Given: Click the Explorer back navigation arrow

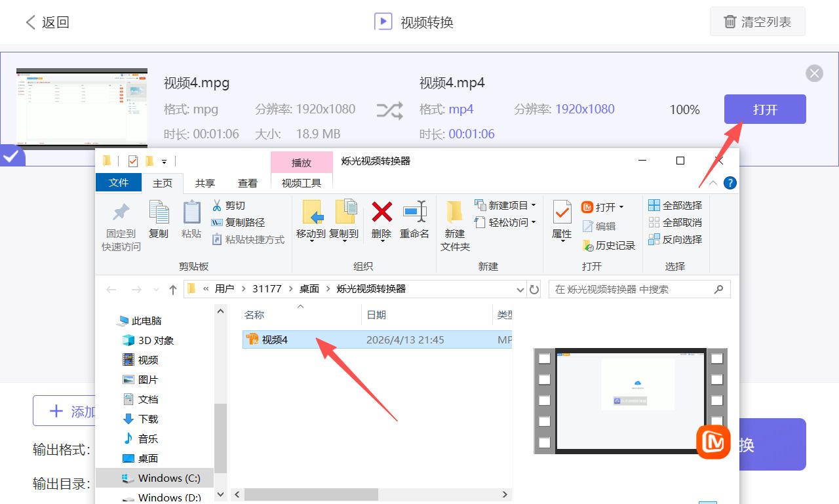Looking at the screenshot, I should click(112, 289).
